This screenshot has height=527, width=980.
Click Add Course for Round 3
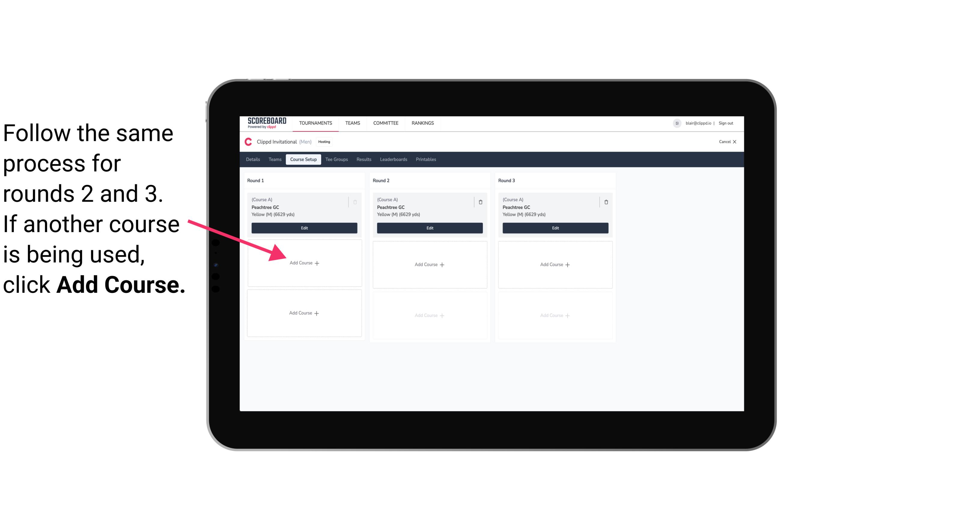(x=554, y=264)
